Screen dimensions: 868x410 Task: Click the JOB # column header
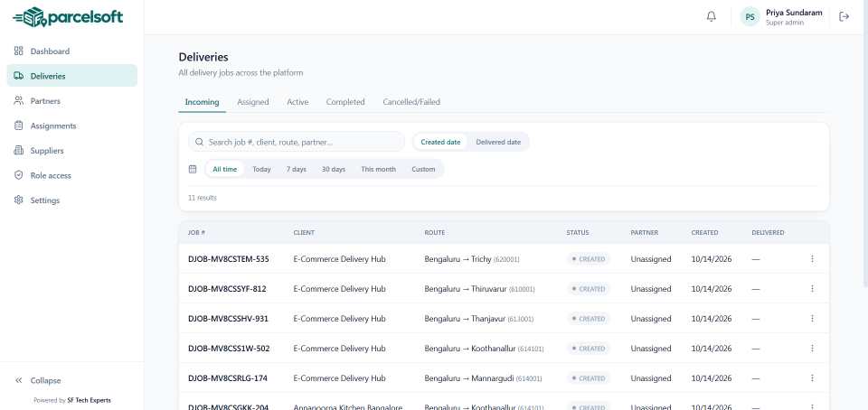(196, 233)
